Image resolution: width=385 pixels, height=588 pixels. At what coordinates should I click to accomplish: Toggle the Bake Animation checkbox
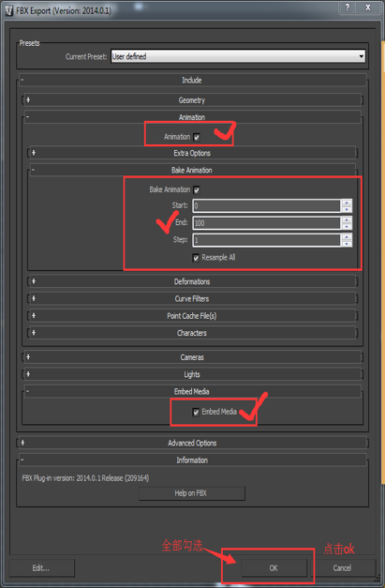click(x=197, y=190)
